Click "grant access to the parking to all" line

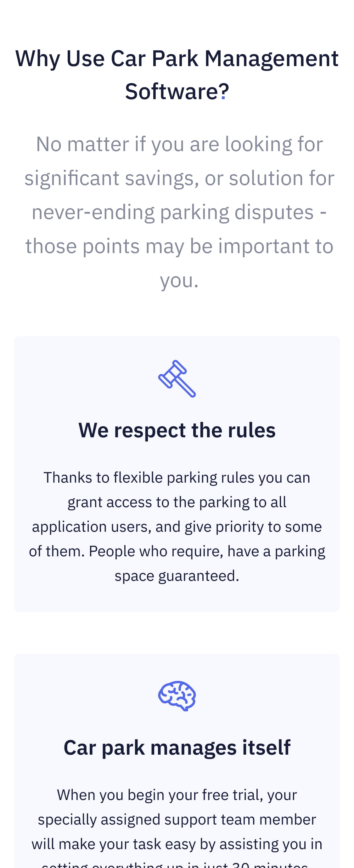pos(177,502)
